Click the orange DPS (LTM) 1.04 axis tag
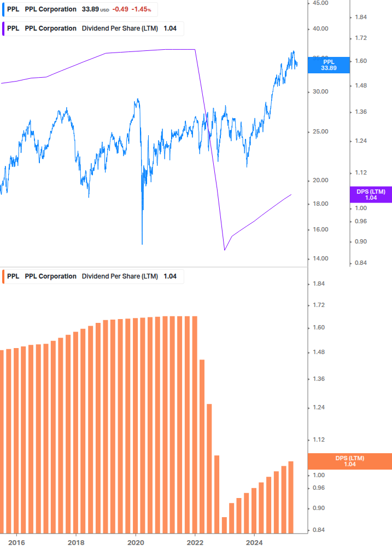 click(x=349, y=461)
